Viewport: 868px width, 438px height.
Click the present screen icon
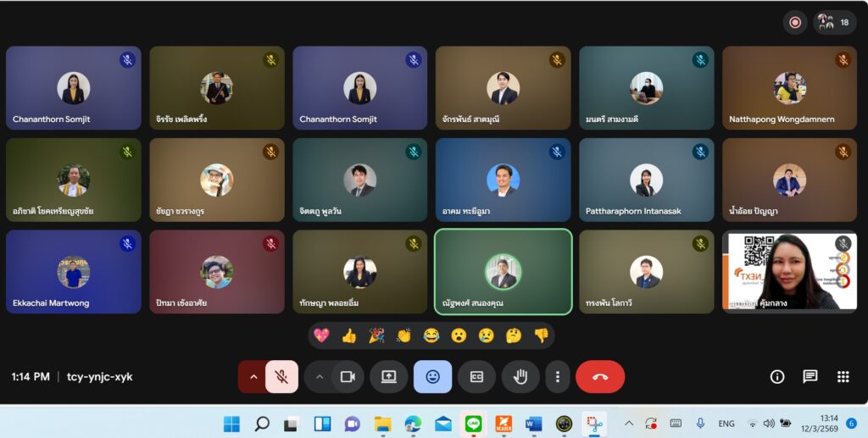[389, 377]
